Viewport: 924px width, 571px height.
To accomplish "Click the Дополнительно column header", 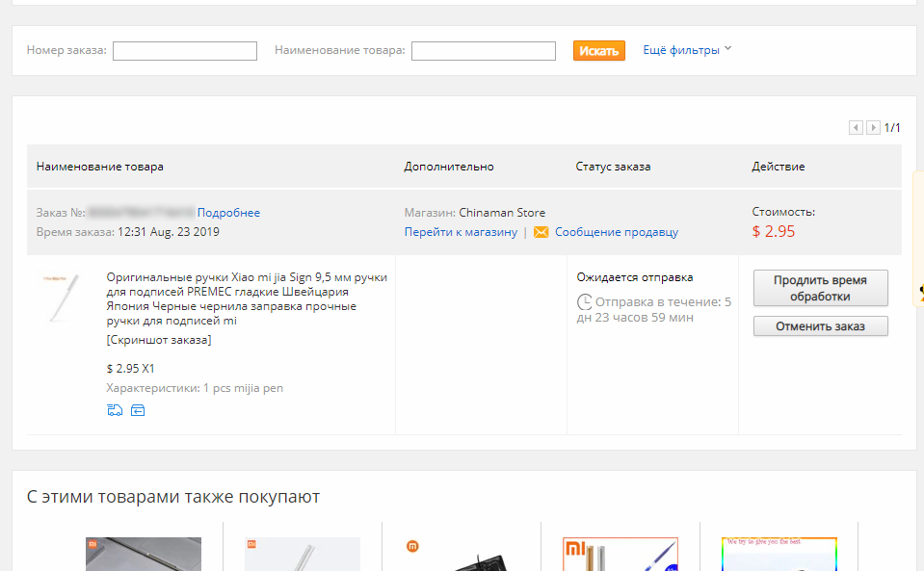I will tap(448, 167).
